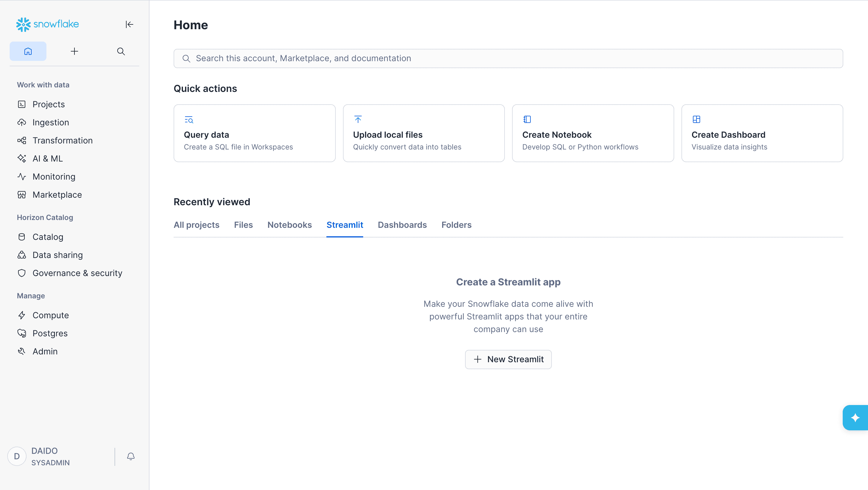Viewport: 868px width, 490px height.
Task: Collapse the left sidebar
Action: [x=129, y=24]
